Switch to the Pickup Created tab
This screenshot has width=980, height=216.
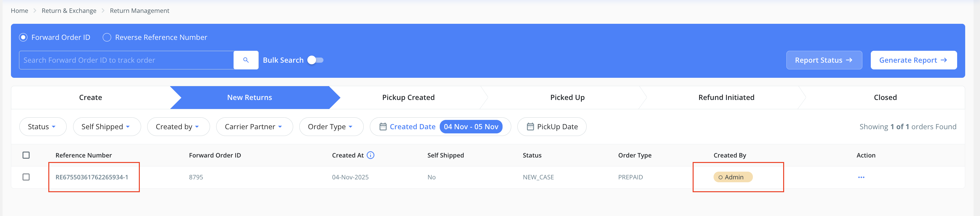[x=408, y=97]
